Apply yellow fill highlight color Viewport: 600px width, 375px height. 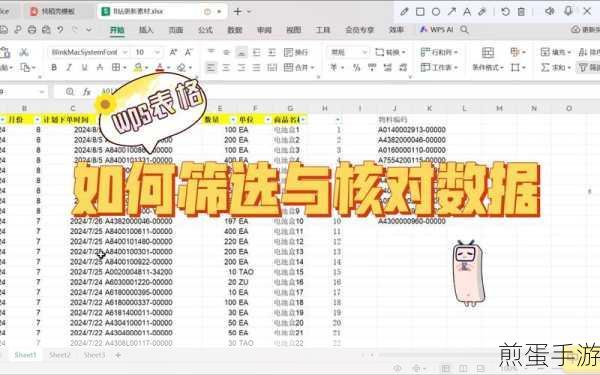(x=138, y=68)
